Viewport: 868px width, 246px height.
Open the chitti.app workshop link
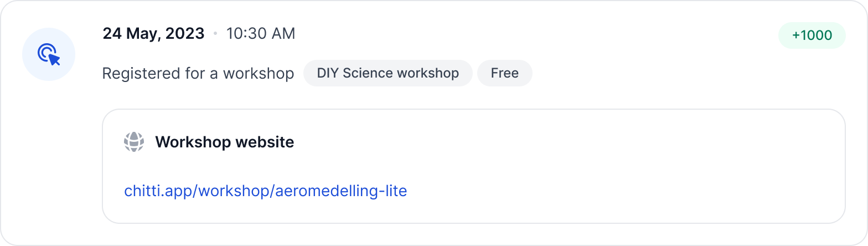point(266,191)
